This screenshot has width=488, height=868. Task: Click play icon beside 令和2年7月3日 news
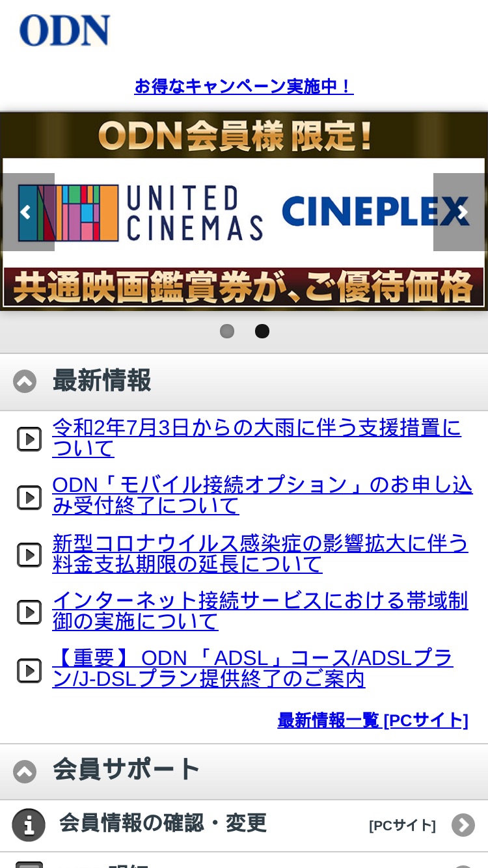tap(29, 439)
